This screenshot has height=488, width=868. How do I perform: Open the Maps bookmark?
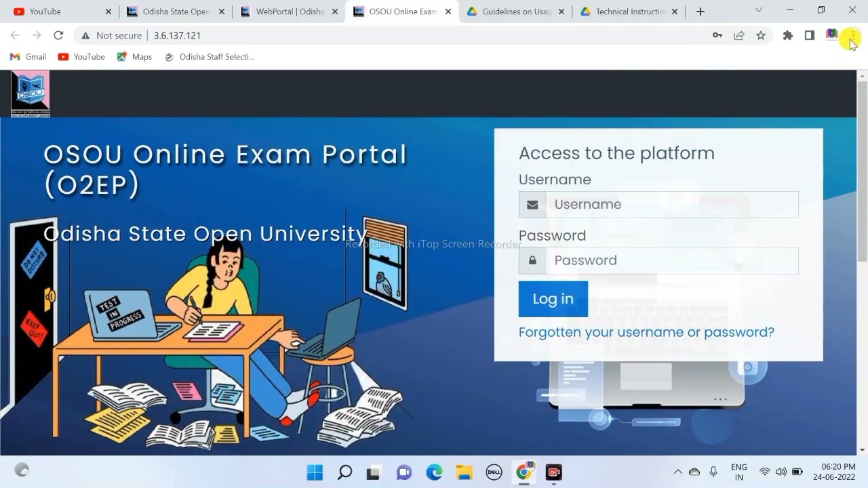134,57
